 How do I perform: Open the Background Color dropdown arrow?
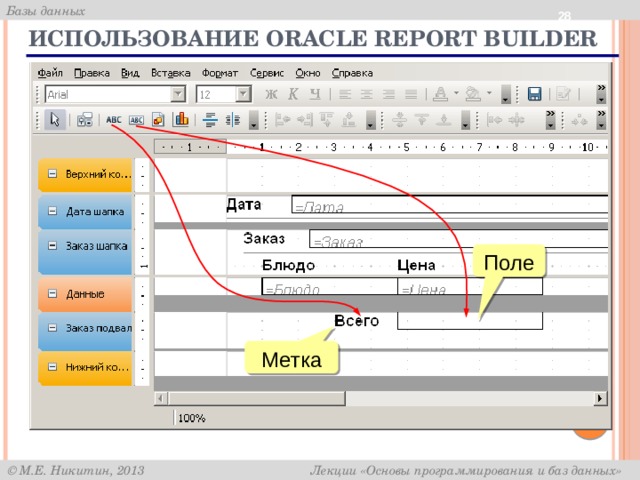point(489,93)
